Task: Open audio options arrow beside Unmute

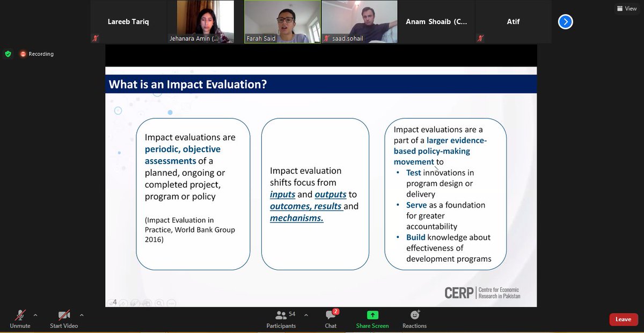Action: click(35, 315)
